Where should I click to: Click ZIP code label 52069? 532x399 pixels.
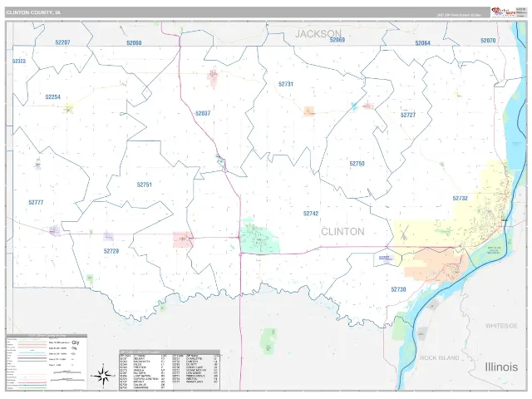pyautogui.click(x=337, y=40)
